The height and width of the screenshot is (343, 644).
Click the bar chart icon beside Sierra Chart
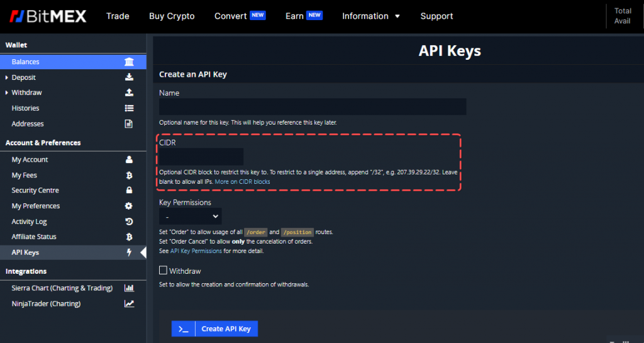coord(129,288)
